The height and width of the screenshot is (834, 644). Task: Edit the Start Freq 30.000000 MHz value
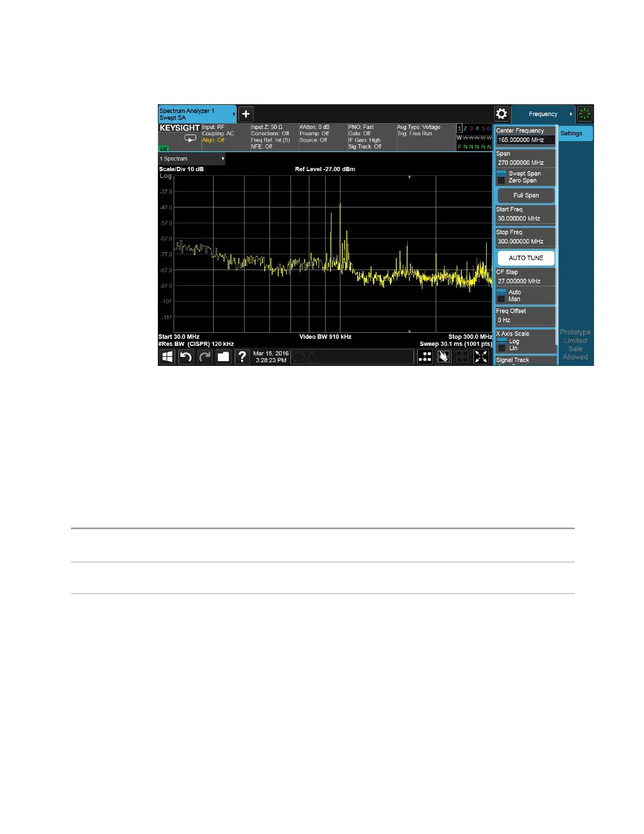526,219
